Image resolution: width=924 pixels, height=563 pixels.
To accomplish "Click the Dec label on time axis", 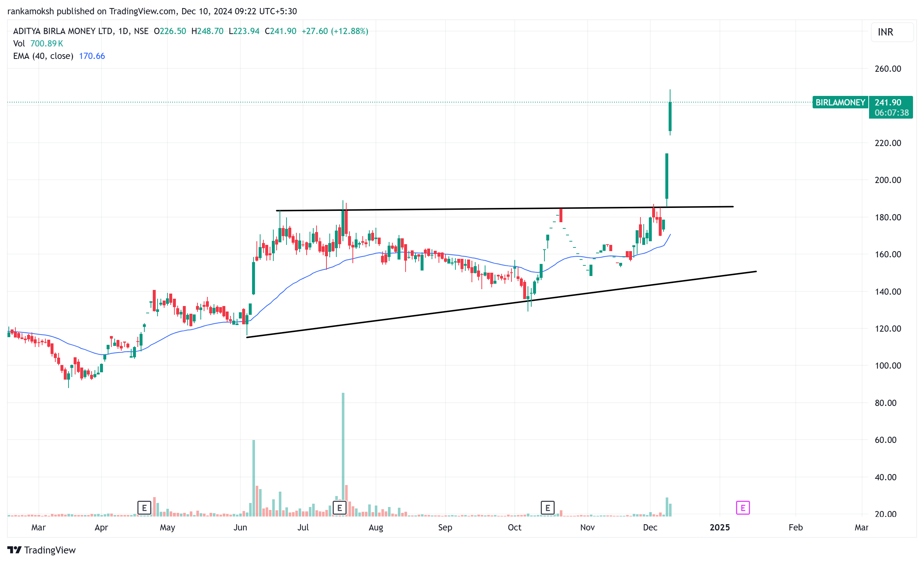I will (650, 527).
